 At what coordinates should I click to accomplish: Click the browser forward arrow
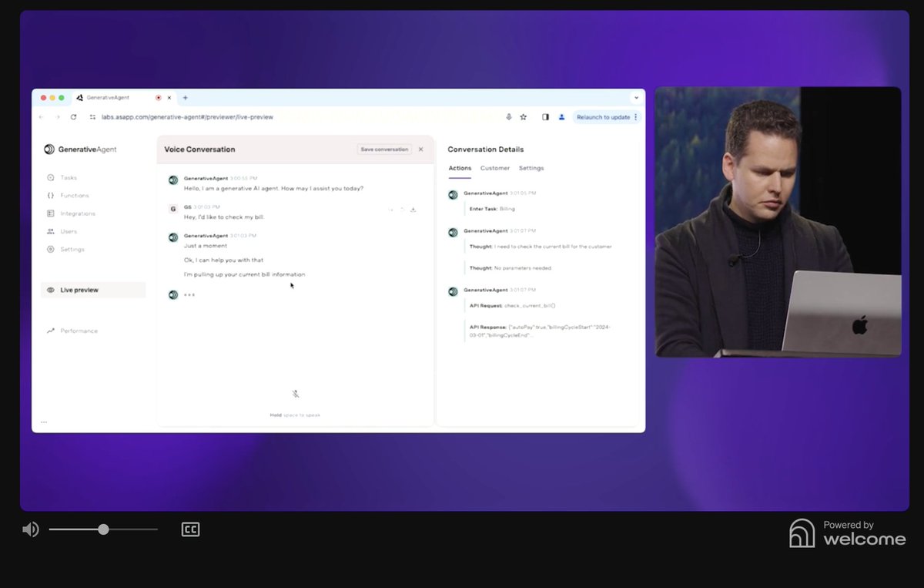pos(58,117)
